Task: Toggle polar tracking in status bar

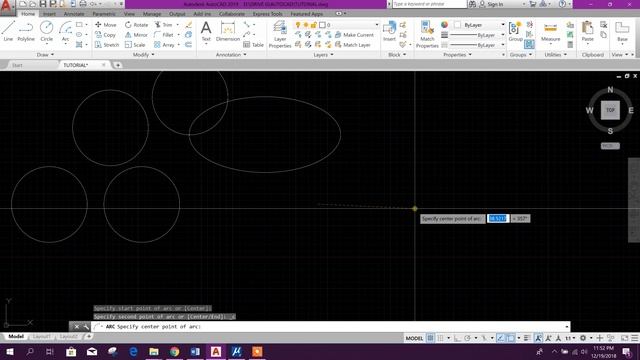Action: (x=467, y=338)
